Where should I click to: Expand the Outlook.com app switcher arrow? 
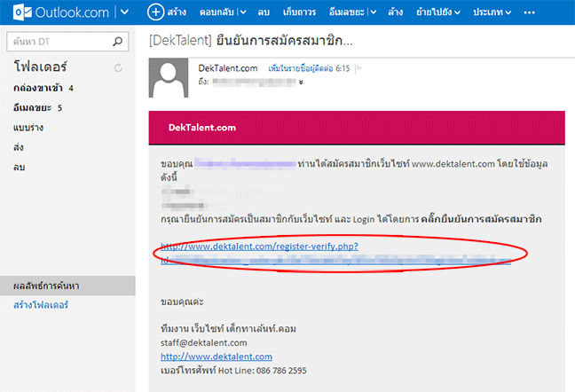coord(124,12)
